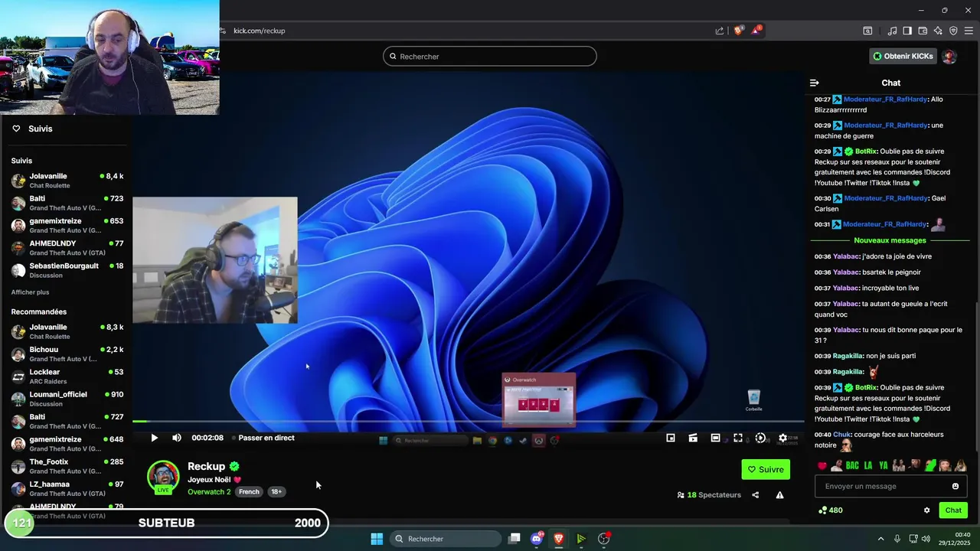This screenshot has width=980, height=551.
Task: Open Balti channel with 723 viewers
Action: point(67,203)
